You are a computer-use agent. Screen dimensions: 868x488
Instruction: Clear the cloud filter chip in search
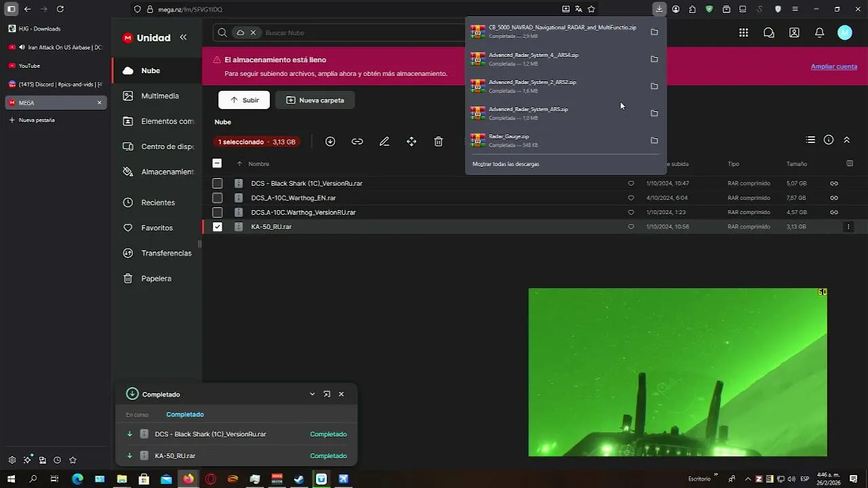click(253, 33)
